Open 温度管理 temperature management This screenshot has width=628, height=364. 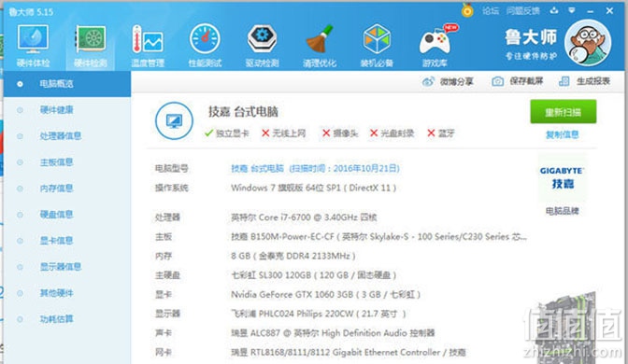148,46
